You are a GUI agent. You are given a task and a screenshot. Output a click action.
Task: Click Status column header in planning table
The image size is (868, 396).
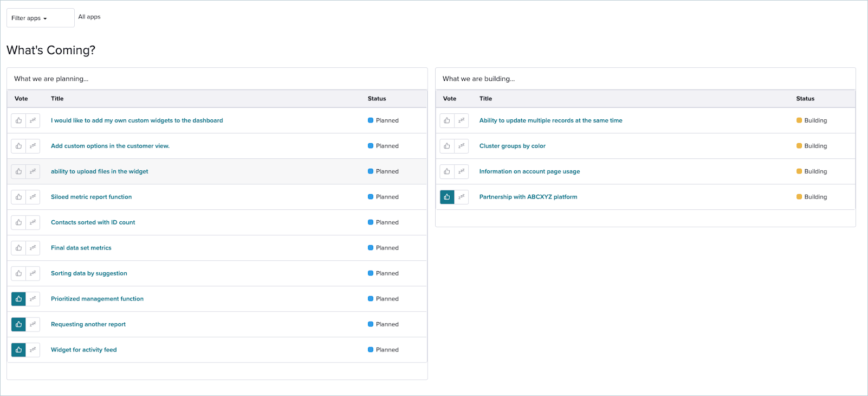click(x=377, y=99)
